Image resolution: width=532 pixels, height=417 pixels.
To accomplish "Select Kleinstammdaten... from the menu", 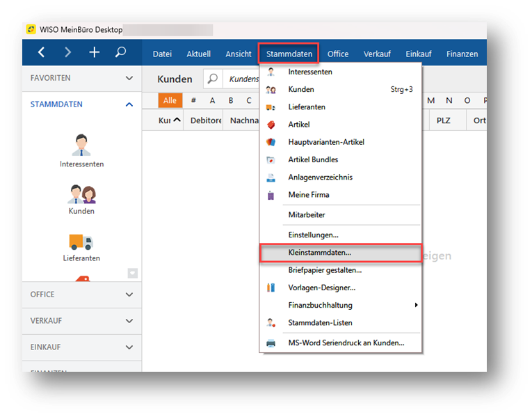I will pyautogui.click(x=320, y=253).
